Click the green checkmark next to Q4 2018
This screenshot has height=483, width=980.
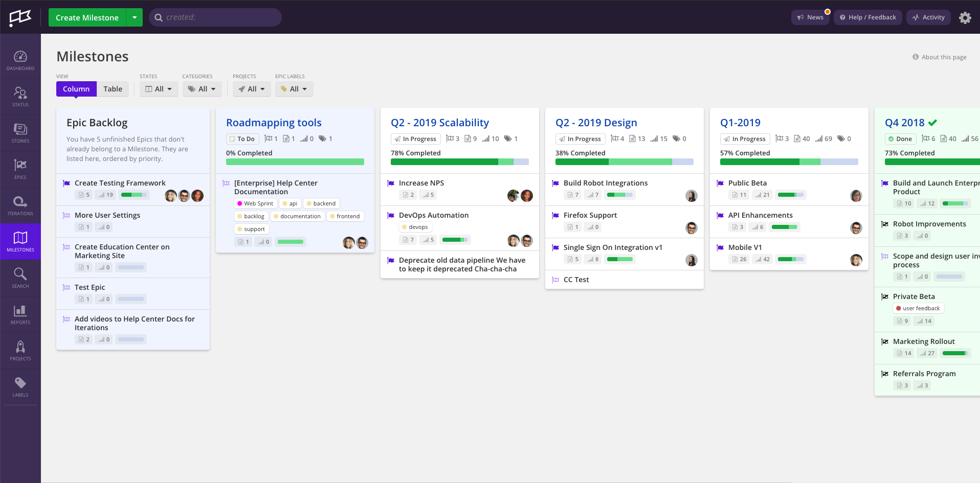932,123
